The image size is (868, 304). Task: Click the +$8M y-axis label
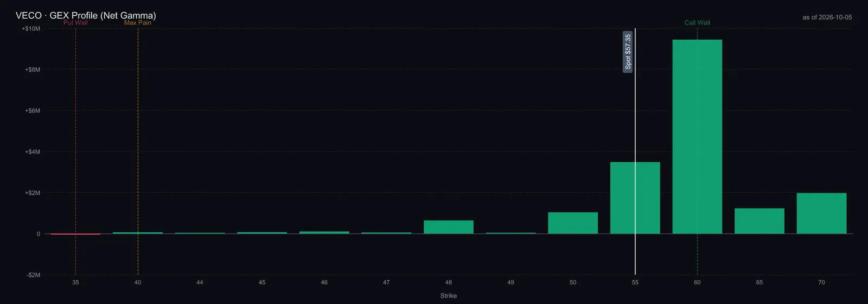click(33, 69)
